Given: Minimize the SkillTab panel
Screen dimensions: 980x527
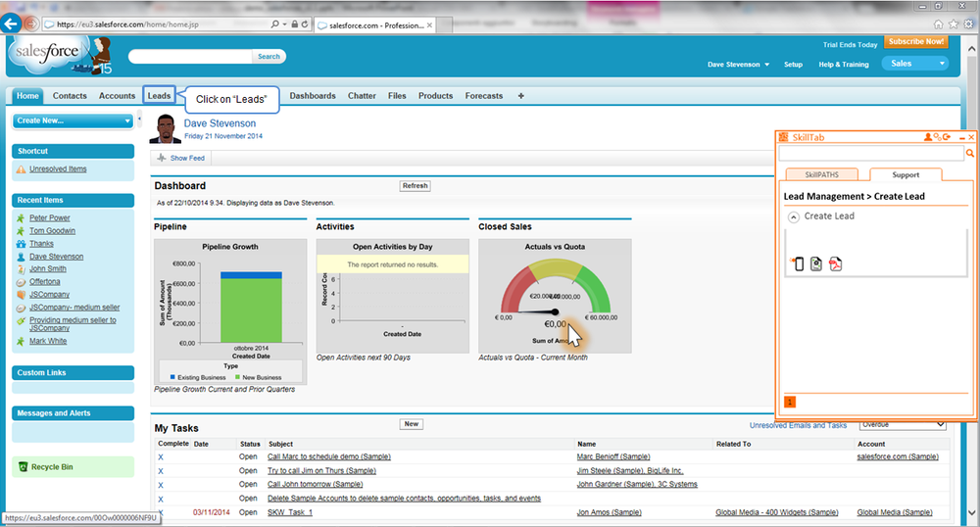Looking at the screenshot, I should pyautogui.click(x=962, y=137).
